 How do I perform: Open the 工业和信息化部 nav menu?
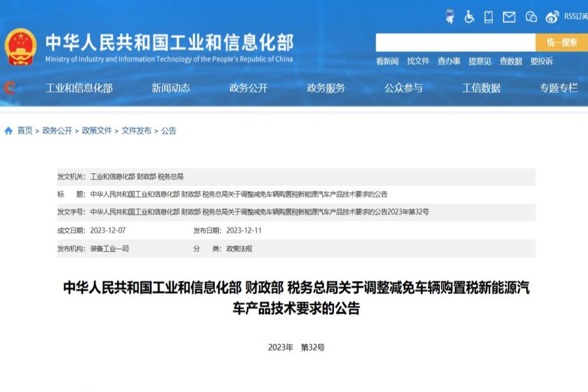(79, 88)
